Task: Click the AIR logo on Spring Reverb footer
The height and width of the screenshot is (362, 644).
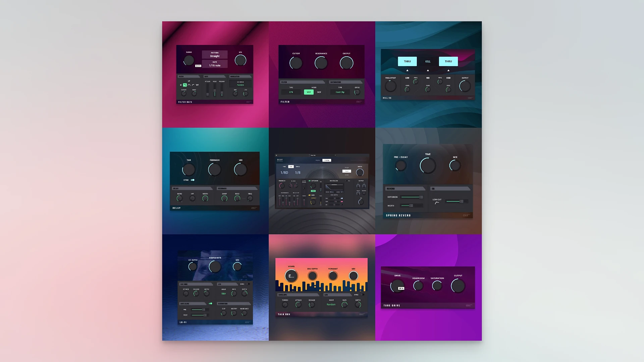Action: pos(467,215)
